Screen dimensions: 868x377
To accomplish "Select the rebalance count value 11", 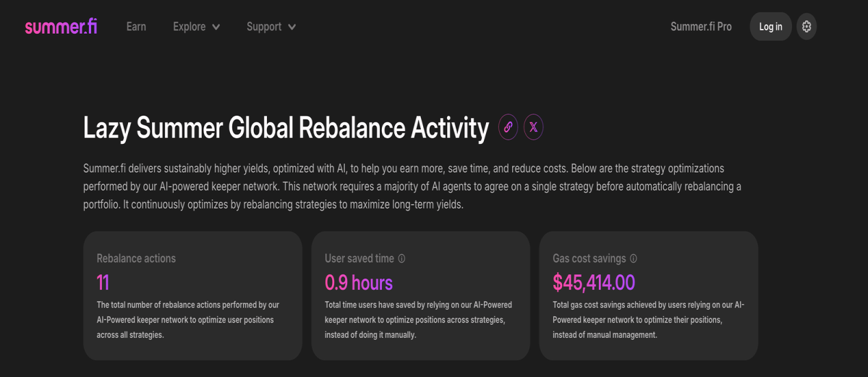I will point(103,282).
